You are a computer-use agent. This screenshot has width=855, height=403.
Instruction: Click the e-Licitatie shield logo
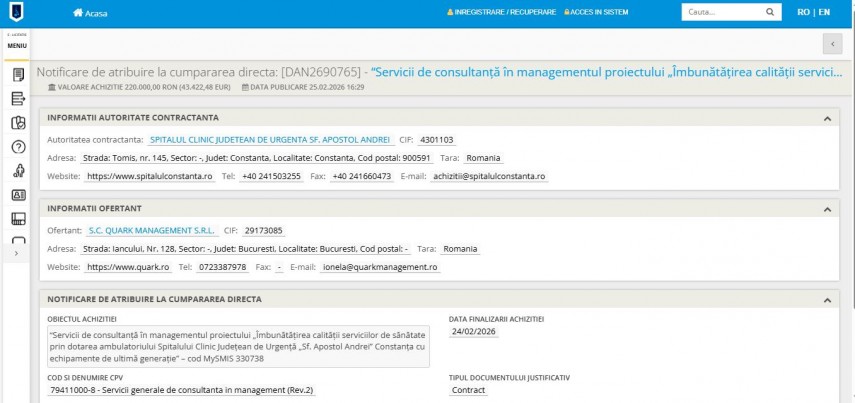coord(17,13)
